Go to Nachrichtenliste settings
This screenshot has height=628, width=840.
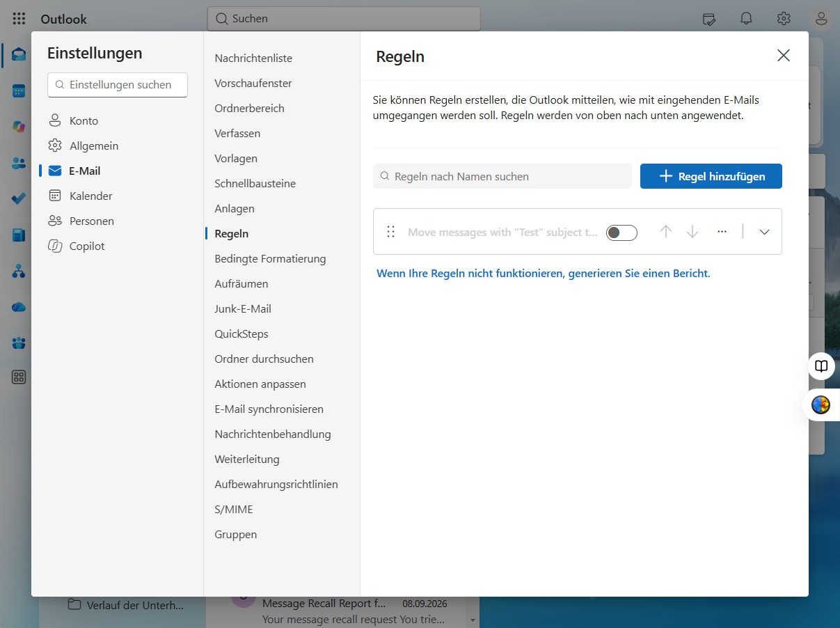point(253,58)
